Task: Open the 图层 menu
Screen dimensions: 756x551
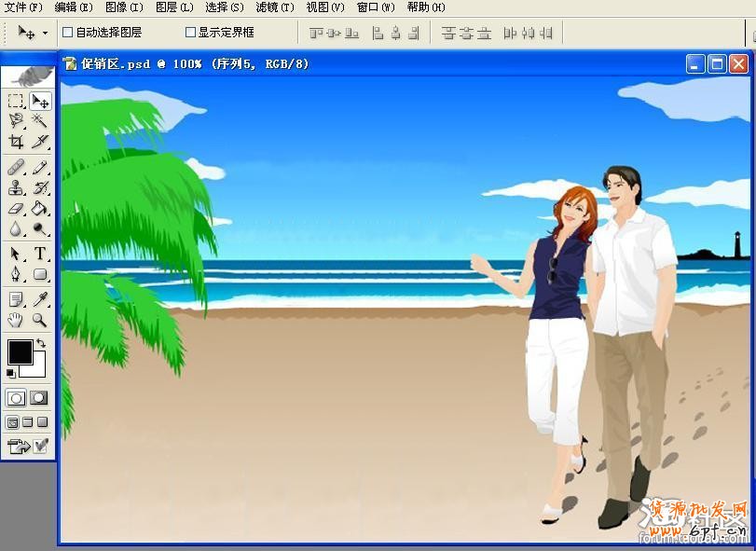Action: click(x=174, y=7)
